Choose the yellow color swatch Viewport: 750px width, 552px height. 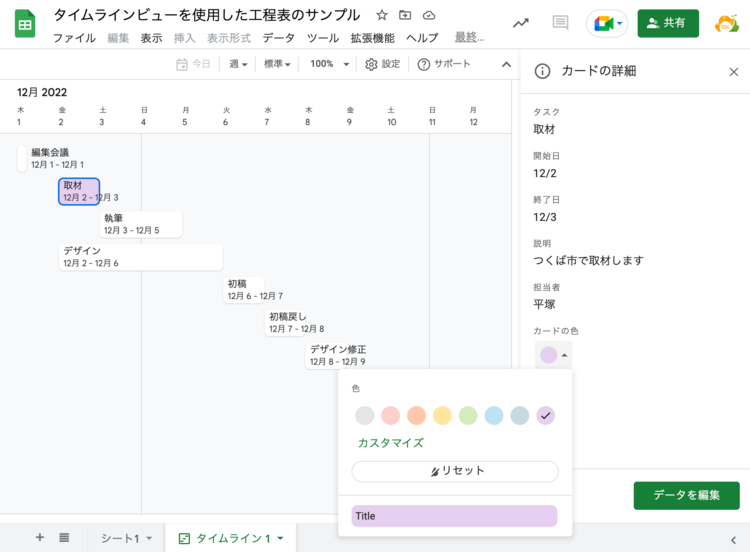pos(442,415)
